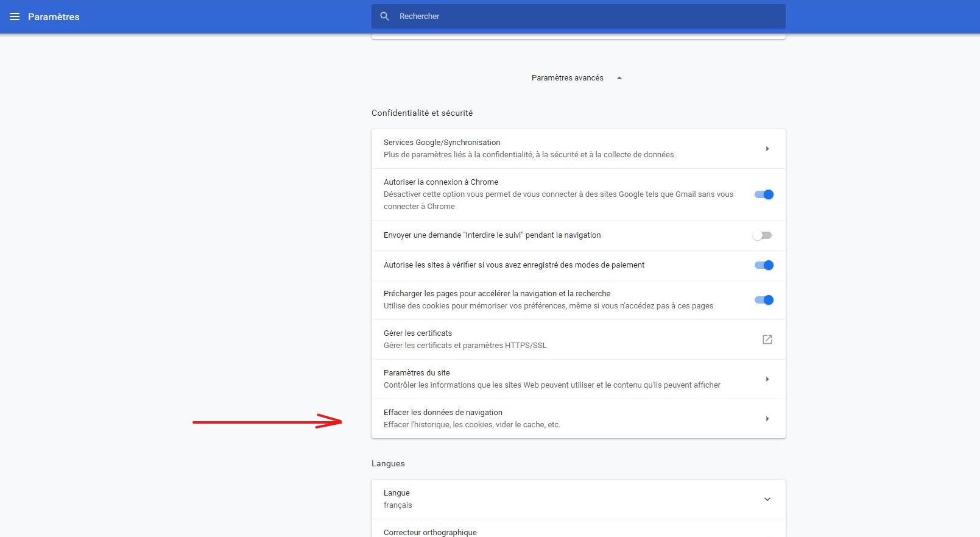Open Gérer les certificats

point(579,340)
